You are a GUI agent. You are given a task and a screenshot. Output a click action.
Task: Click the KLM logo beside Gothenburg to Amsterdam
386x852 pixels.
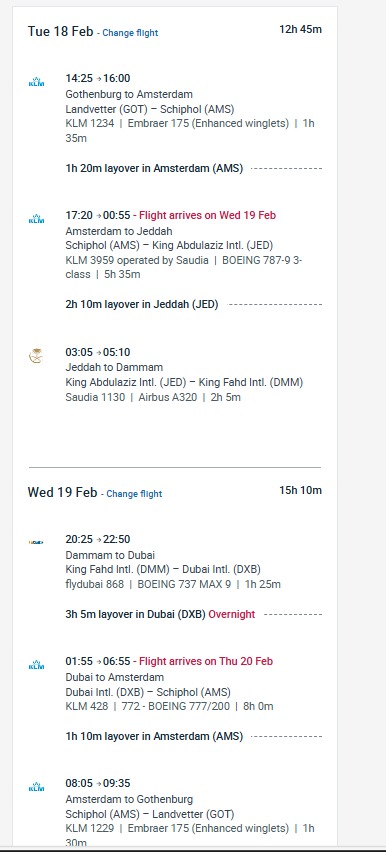tap(36, 83)
